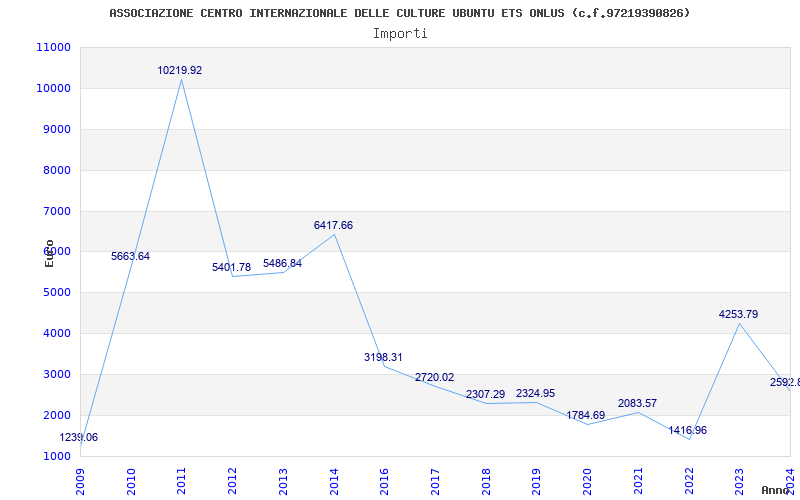Viewport: 800px width, 500px height.
Task: Click the data label 3198.31
Action: [383, 357]
